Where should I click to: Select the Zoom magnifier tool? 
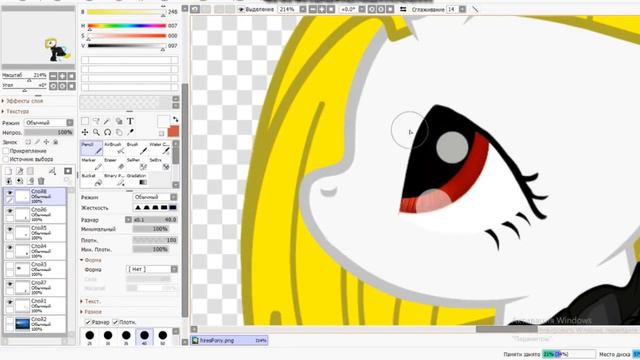(x=96, y=132)
